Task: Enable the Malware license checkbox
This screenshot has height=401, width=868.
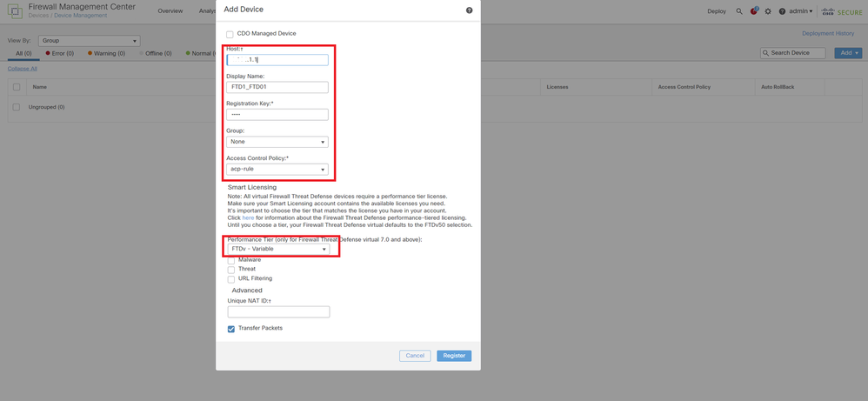Action: click(230, 260)
